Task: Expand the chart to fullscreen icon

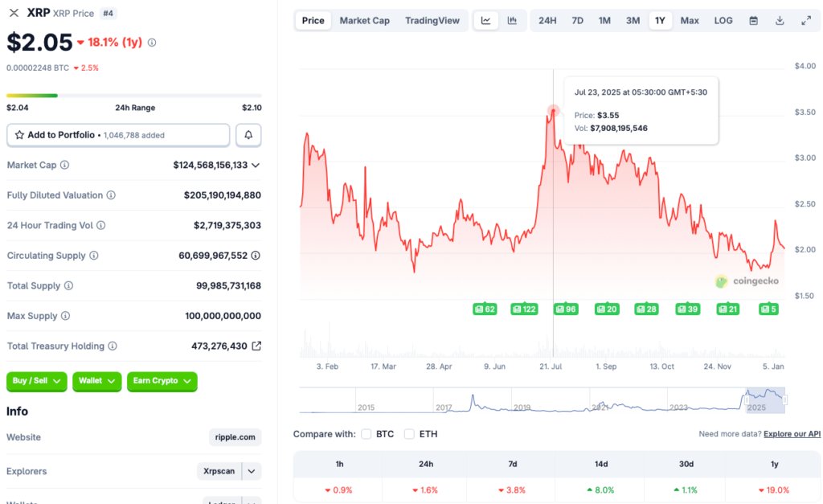Action: point(806,20)
